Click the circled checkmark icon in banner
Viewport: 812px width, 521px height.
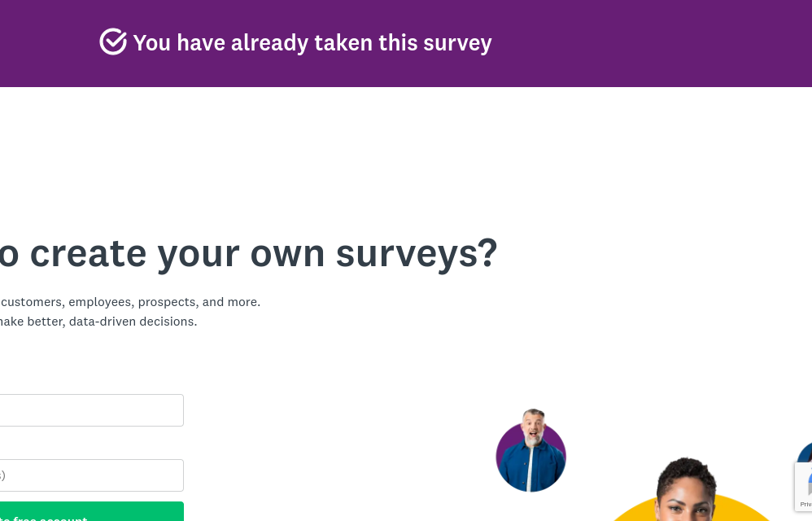[113, 42]
